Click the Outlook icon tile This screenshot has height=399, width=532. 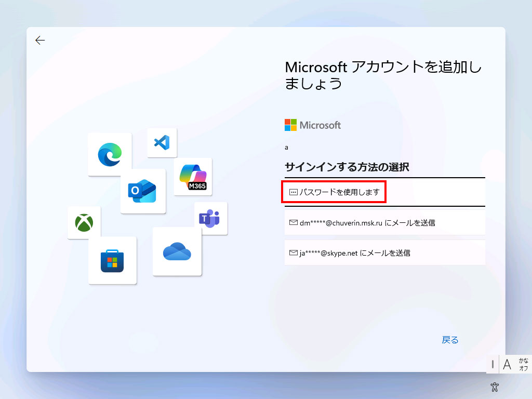click(143, 191)
